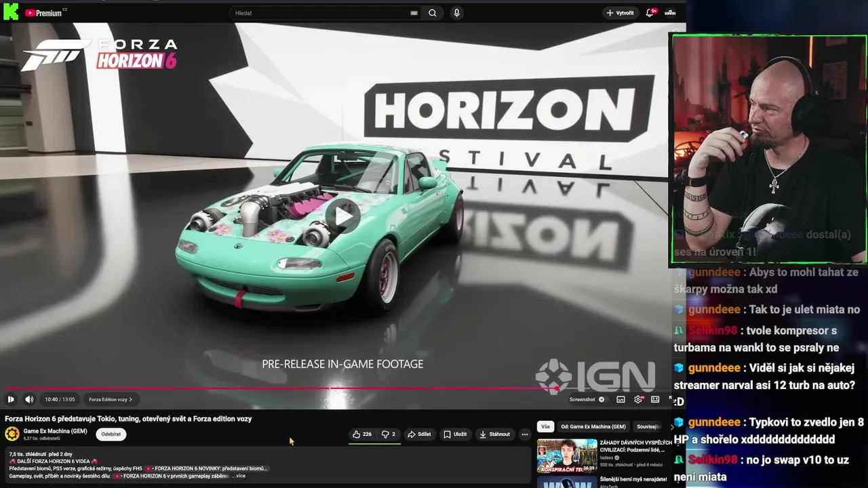
Task: Select the Vše filter chip
Action: pos(545,427)
